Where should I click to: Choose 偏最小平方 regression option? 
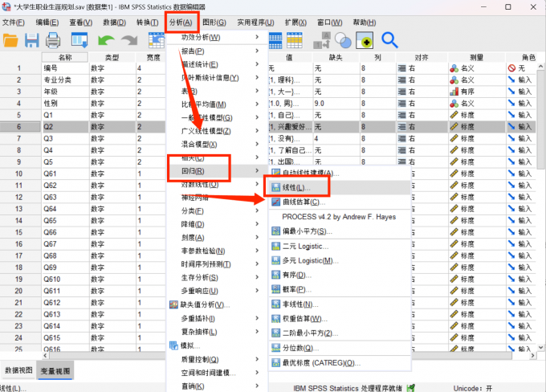(x=340, y=231)
